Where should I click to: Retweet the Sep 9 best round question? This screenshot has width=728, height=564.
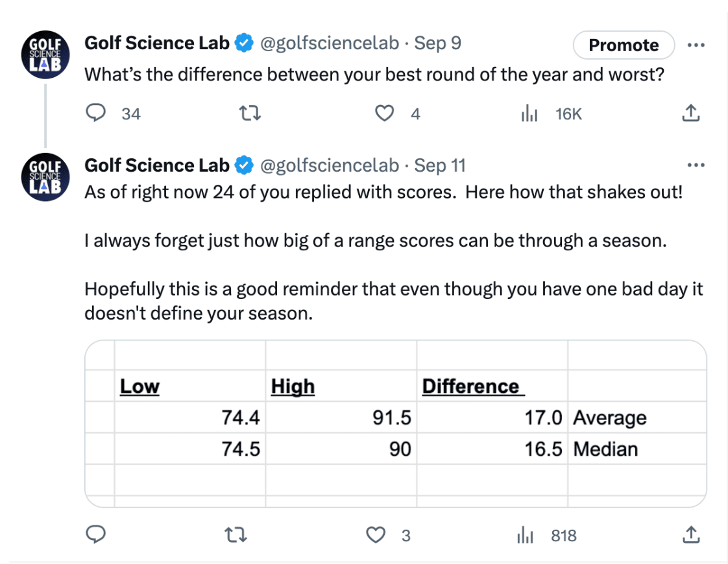click(x=250, y=113)
